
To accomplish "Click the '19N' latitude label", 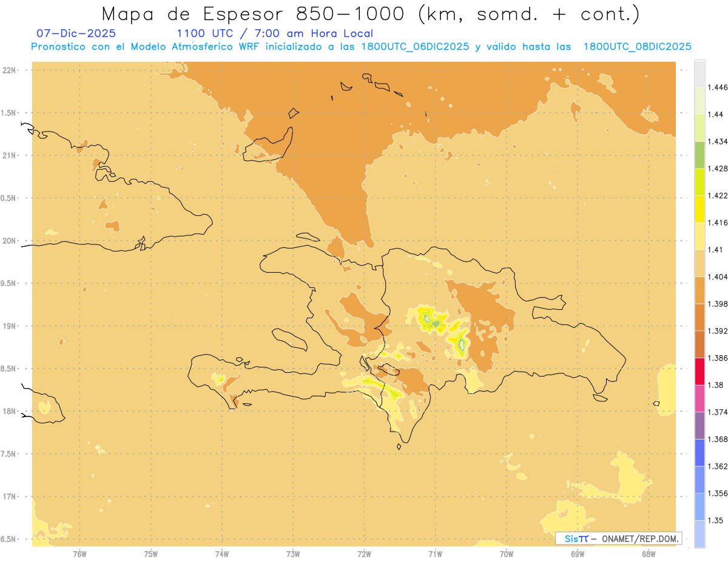I will (x=9, y=326).
